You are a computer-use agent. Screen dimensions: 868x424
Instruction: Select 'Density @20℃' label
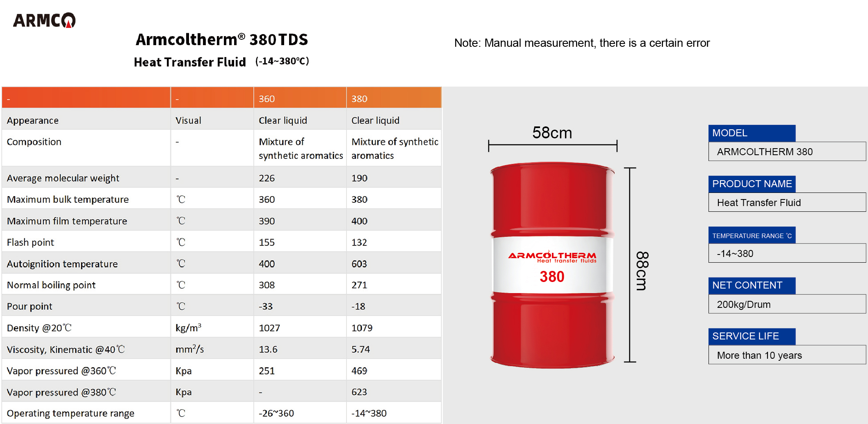39,328
